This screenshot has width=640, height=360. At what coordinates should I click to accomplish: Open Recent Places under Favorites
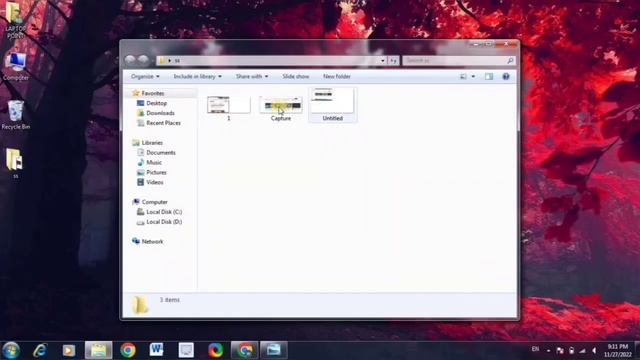[163, 122]
